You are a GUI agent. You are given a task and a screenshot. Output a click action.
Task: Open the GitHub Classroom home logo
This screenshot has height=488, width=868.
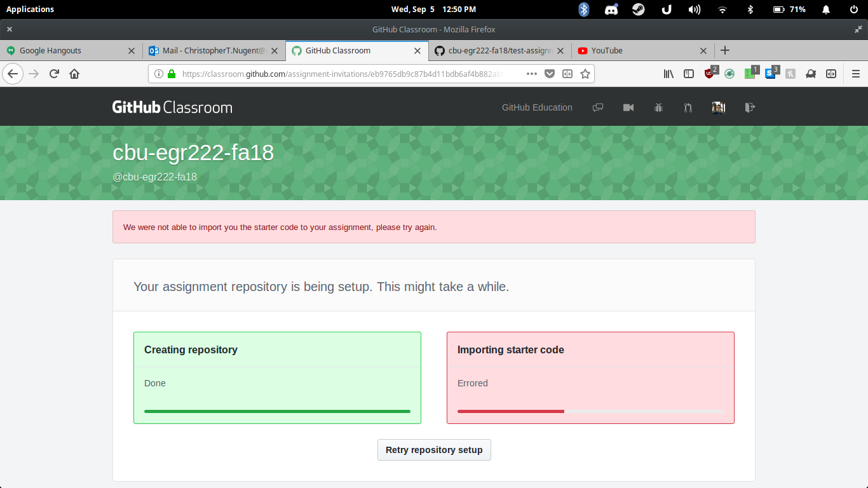click(x=172, y=107)
